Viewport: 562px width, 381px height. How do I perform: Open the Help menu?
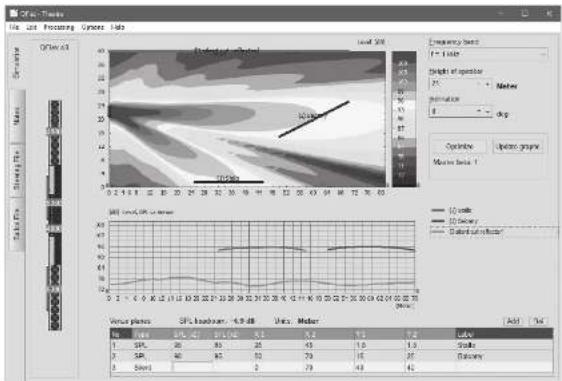[118, 27]
